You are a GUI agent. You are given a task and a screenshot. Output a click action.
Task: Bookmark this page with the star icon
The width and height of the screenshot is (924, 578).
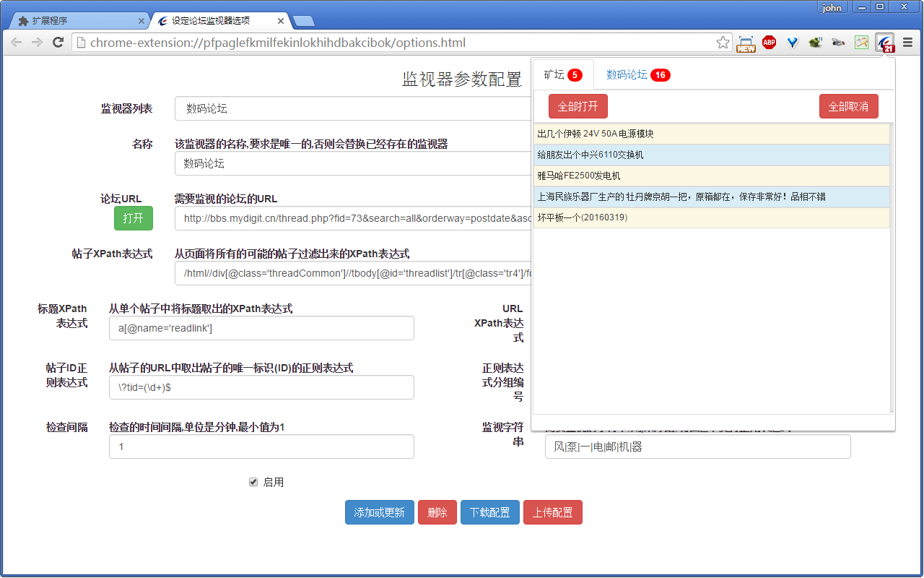click(x=723, y=43)
